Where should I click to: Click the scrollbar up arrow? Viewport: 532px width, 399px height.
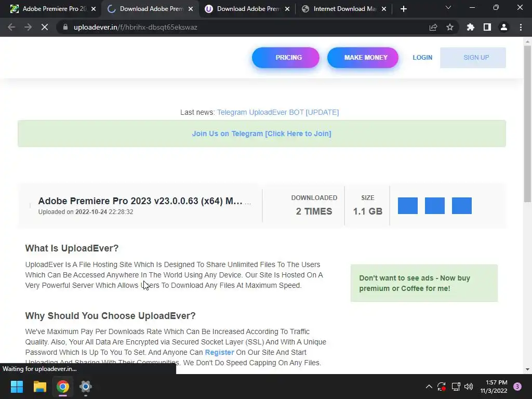(x=527, y=42)
